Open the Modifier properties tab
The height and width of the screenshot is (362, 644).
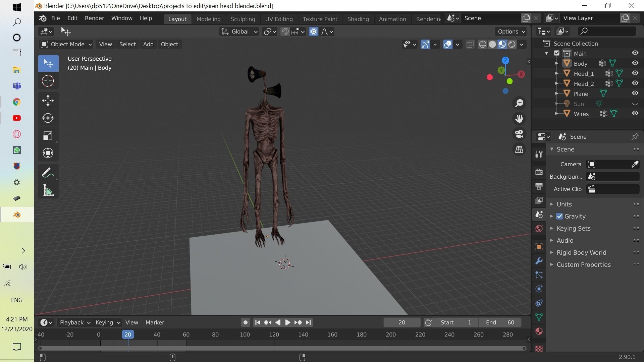coord(539,261)
